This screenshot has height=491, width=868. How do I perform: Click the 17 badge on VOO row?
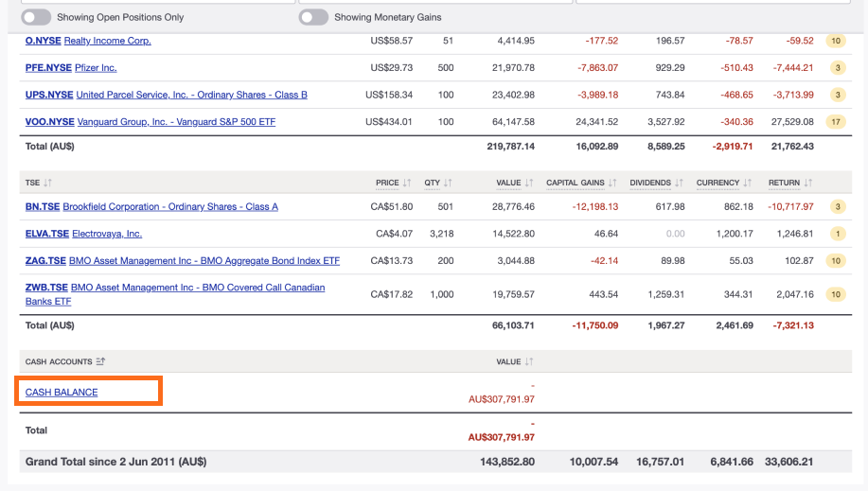click(x=836, y=122)
